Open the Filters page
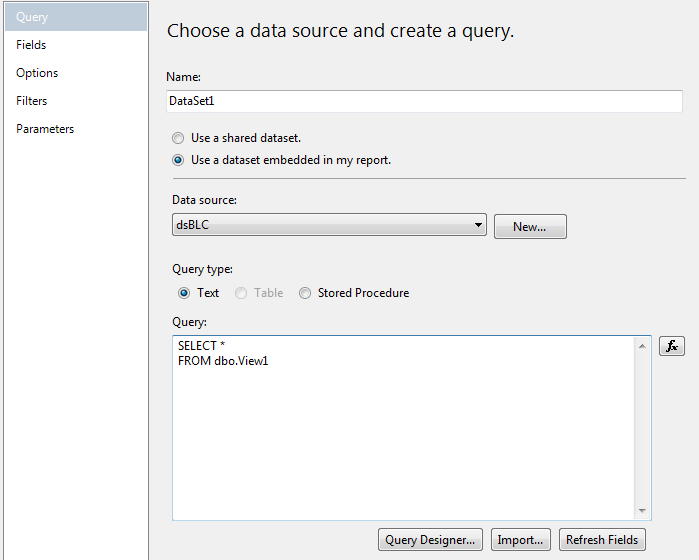The height and width of the screenshot is (560, 699). click(x=32, y=101)
